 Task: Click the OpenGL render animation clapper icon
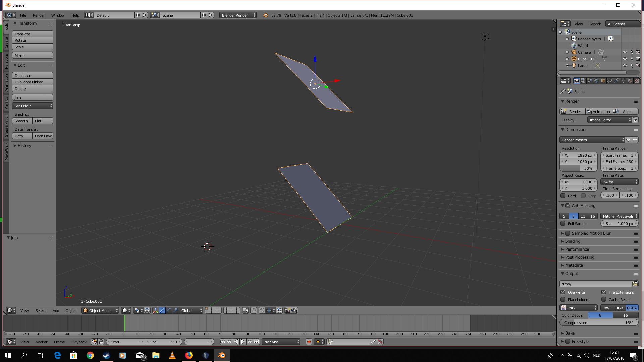294,311
